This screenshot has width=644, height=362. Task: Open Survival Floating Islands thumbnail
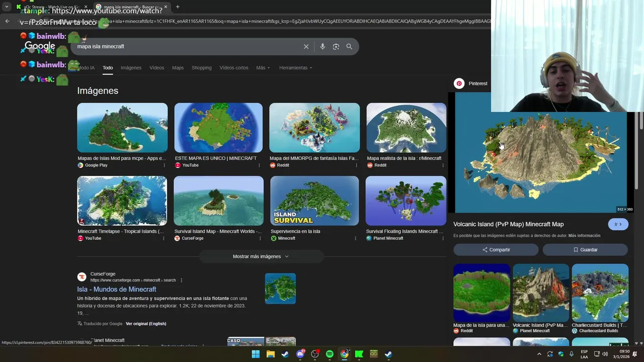[406, 201]
